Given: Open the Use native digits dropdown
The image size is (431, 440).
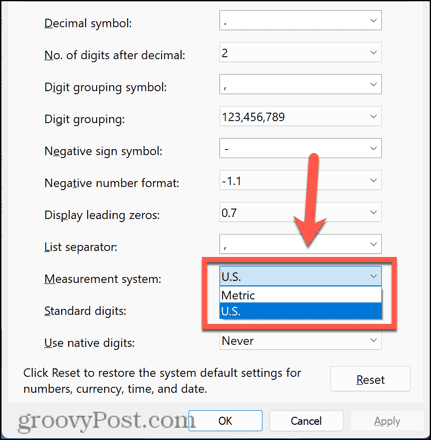Looking at the screenshot, I should click(300, 341).
